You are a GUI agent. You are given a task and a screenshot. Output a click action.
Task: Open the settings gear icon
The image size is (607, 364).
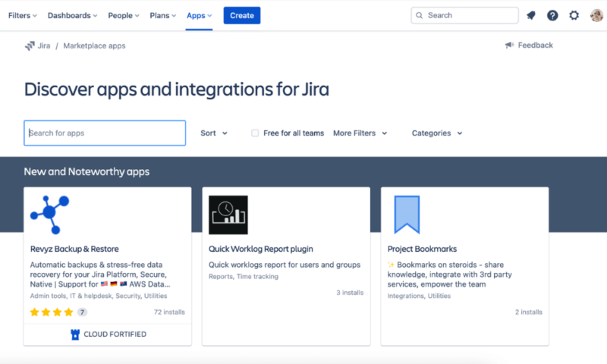[574, 15]
